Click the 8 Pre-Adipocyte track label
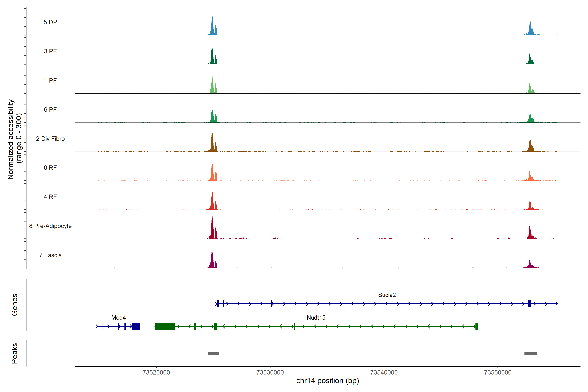Viewport: 588px width, 392px height. point(50,226)
